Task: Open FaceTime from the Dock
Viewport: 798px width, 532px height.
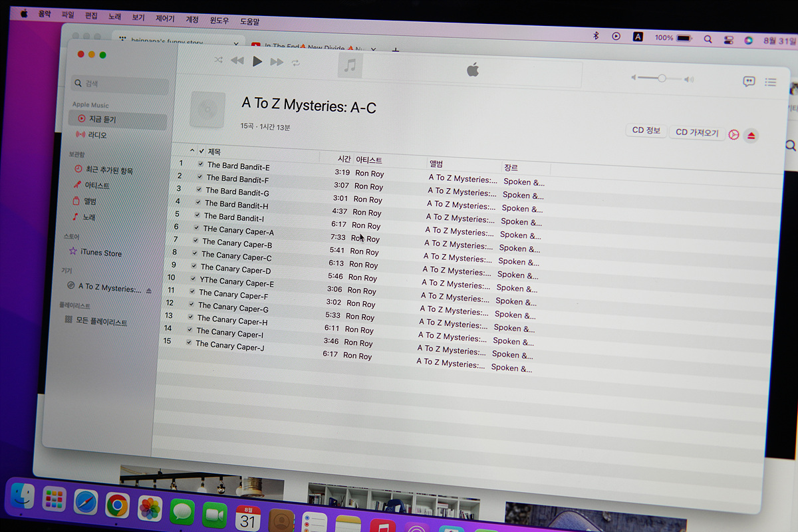Action: pyautogui.click(x=213, y=515)
